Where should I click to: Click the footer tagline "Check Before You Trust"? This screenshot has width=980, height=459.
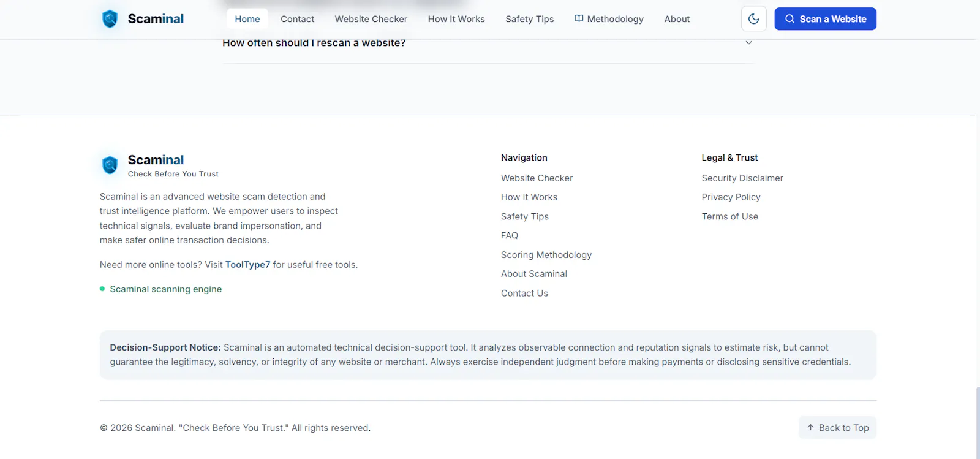tap(173, 174)
